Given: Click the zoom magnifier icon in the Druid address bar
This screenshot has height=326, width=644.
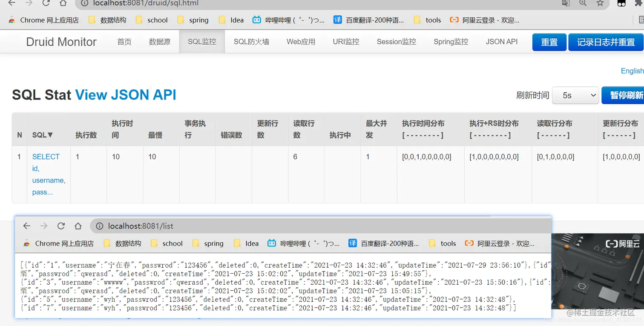Looking at the screenshot, I should click(583, 3).
